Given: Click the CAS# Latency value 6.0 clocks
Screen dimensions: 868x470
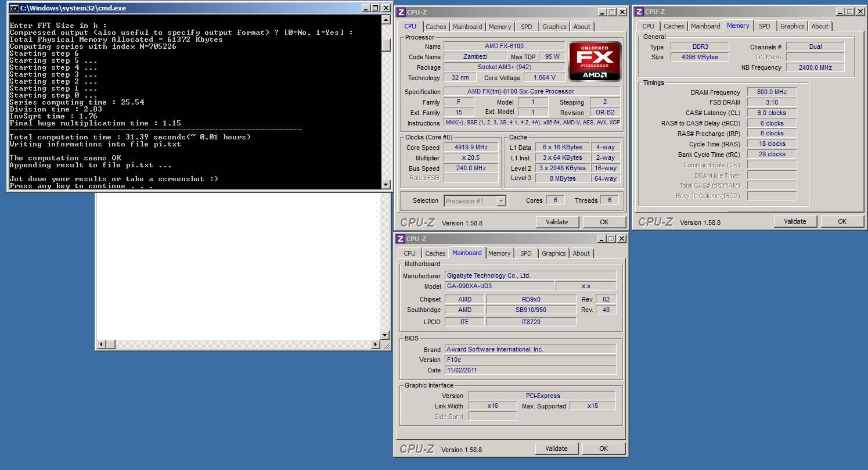Looking at the screenshot, I should 772,113.
